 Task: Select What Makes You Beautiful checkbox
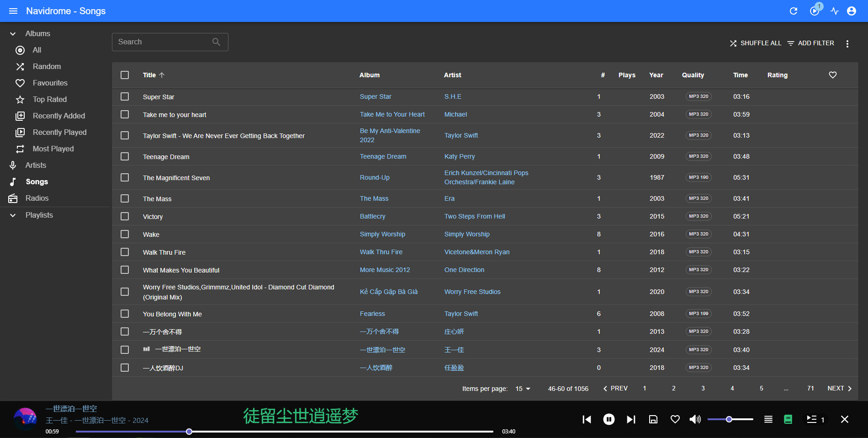click(125, 270)
